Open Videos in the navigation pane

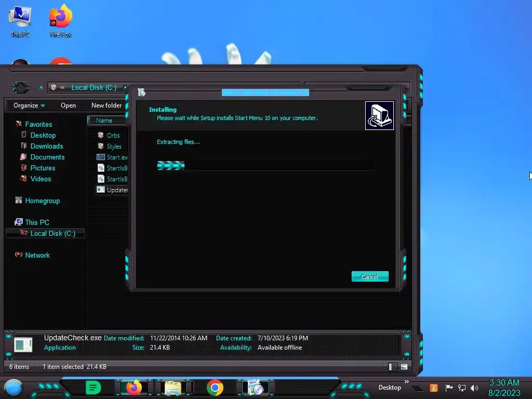[x=41, y=179]
